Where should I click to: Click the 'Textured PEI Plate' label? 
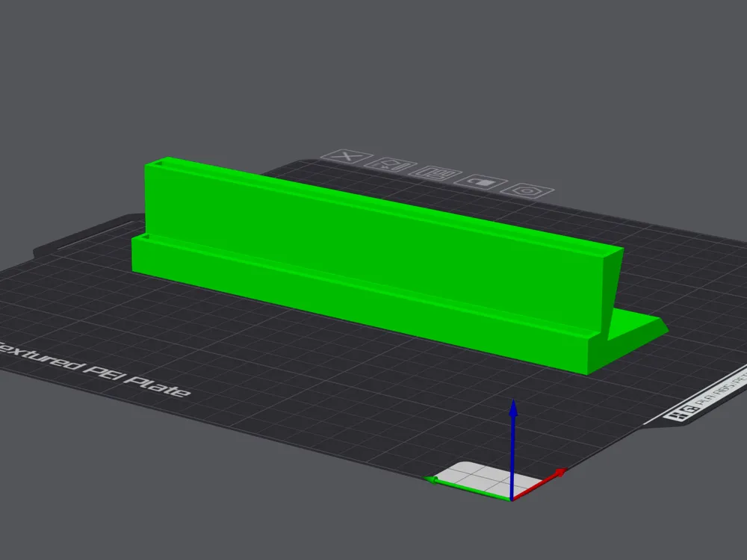93,370
